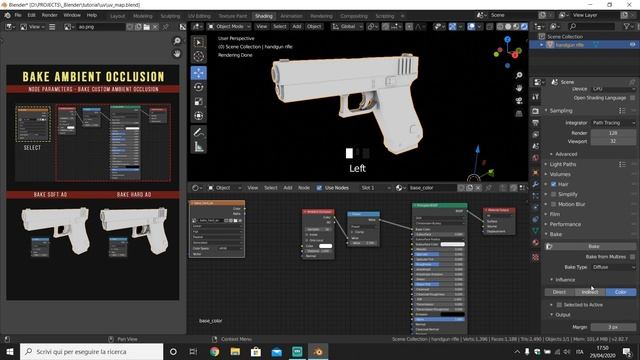640x360 pixels.
Task: Expand the Advanced sampling subpanel
Action: 566,154
